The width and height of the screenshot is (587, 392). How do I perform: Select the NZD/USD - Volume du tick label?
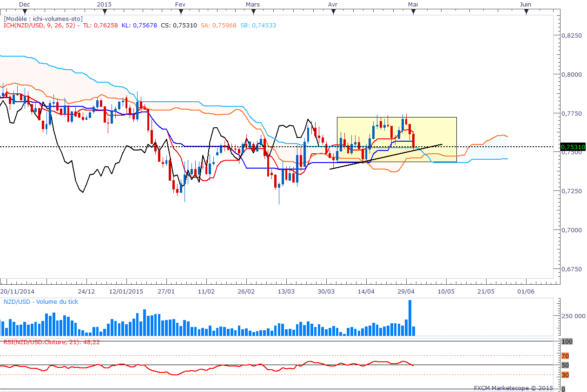[x=41, y=301]
